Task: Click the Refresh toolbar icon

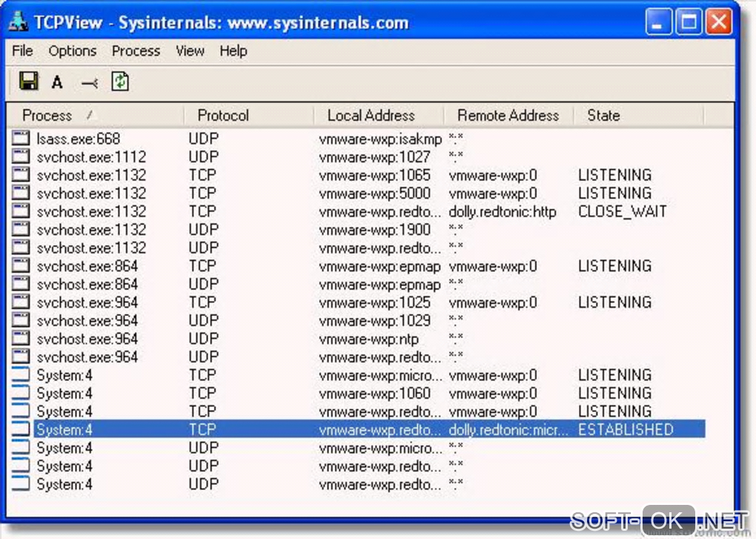Action: 120,81
